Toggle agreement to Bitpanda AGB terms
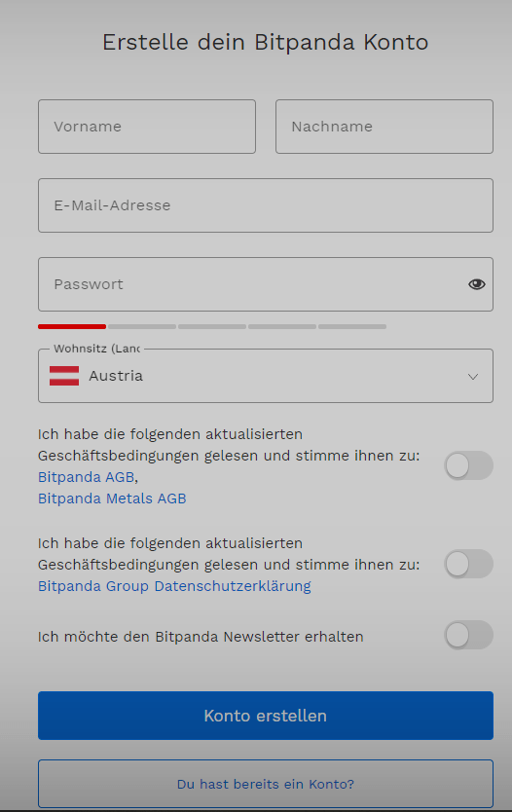Viewport: 512px width, 812px height. (468, 465)
